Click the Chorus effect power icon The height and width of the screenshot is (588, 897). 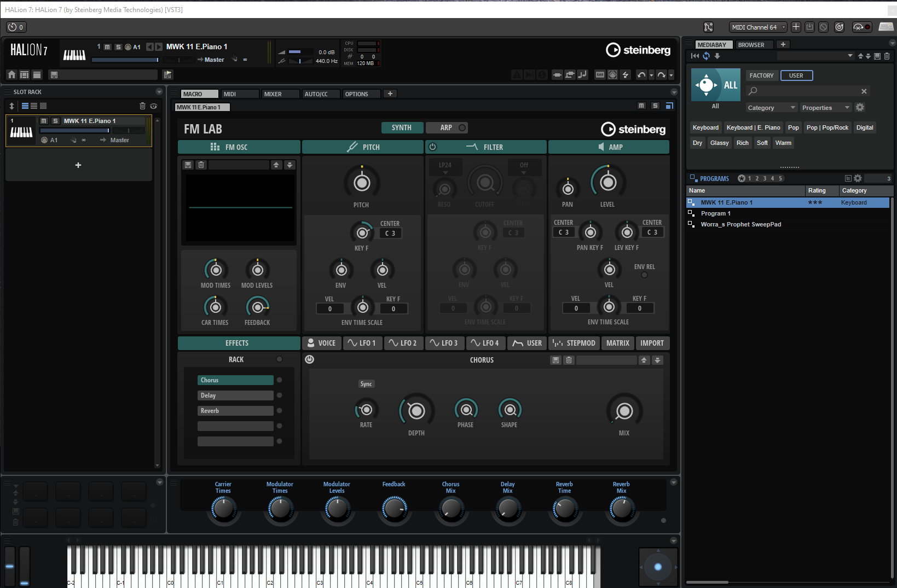point(309,359)
